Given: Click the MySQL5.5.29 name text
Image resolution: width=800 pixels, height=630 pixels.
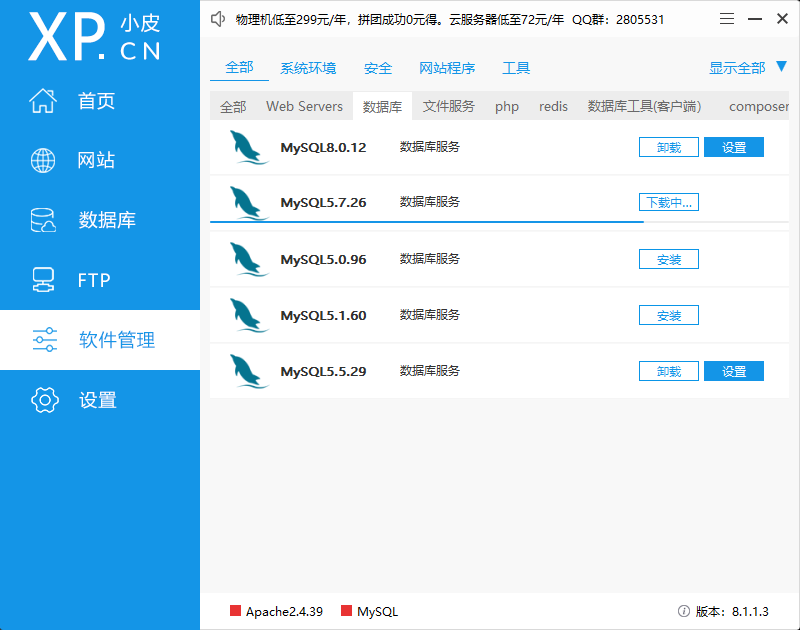Looking at the screenshot, I should tap(323, 371).
